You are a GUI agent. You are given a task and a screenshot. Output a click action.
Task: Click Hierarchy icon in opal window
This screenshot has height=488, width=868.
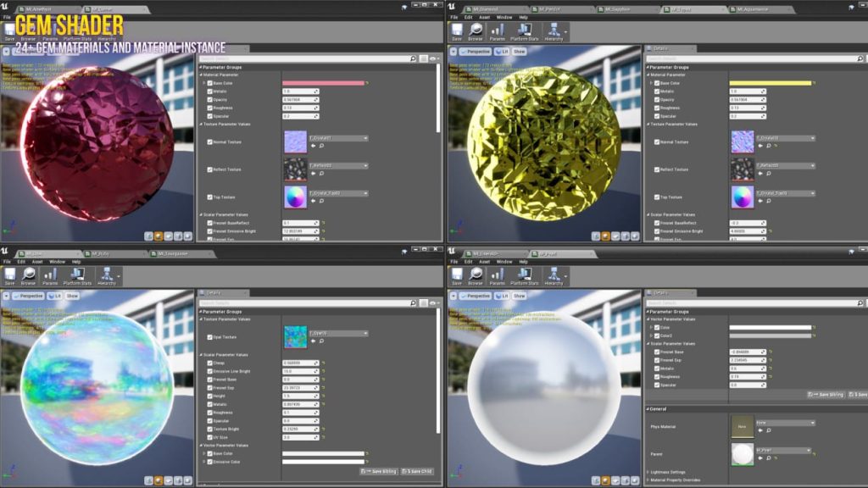click(107, 276)
